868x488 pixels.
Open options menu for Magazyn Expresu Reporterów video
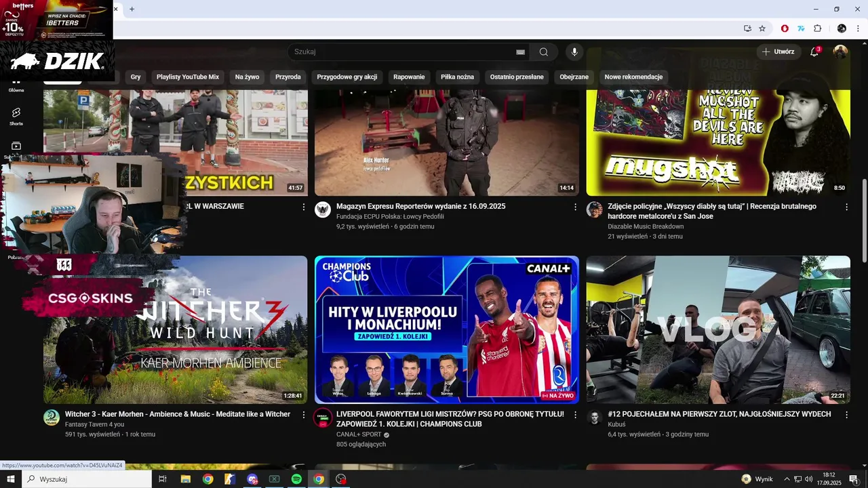click(x=576, y=207)
